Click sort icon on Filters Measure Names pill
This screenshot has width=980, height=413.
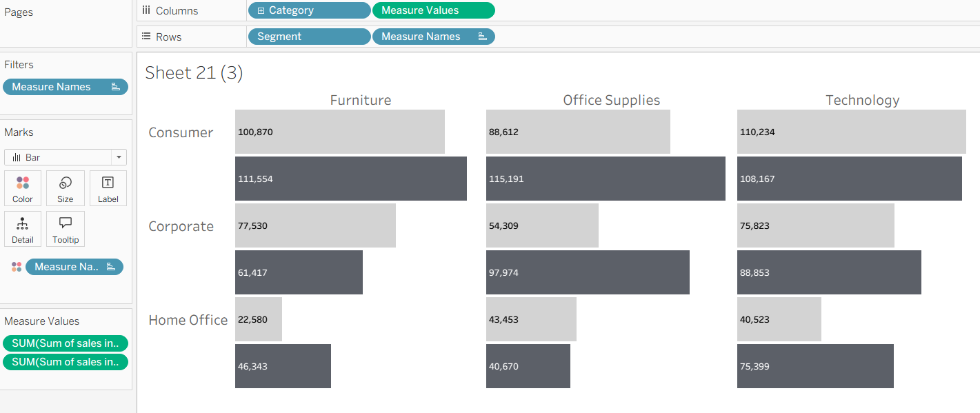pos(115,87)
